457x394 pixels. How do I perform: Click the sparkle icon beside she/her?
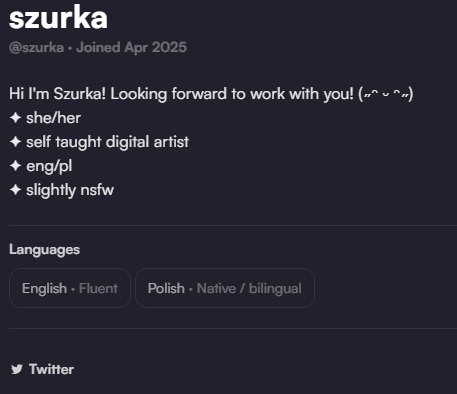pos(15,118)
